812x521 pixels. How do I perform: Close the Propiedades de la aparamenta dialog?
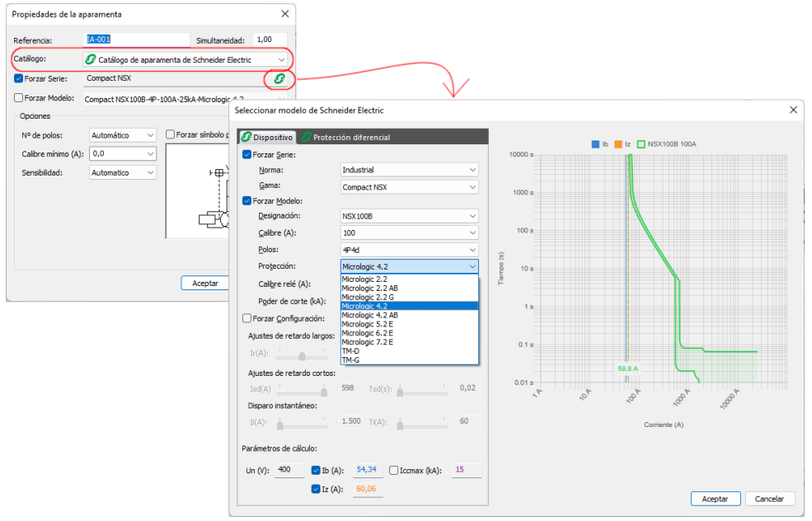click(285, 14)
